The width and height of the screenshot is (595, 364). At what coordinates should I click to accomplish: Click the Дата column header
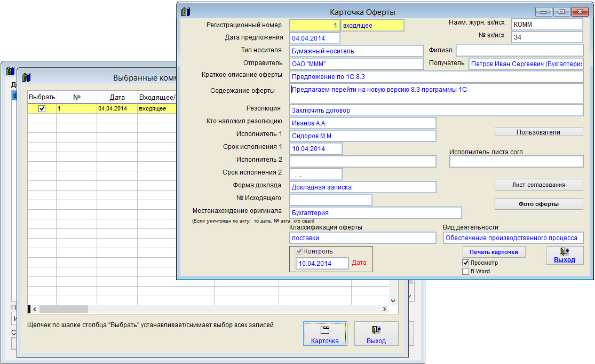pos(117,98)
